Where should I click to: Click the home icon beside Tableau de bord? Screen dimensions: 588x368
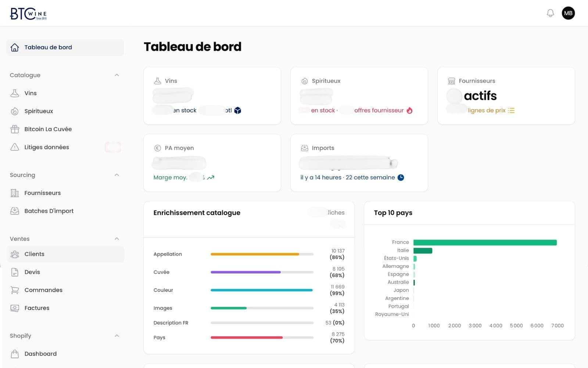click(x=15, y=47)
